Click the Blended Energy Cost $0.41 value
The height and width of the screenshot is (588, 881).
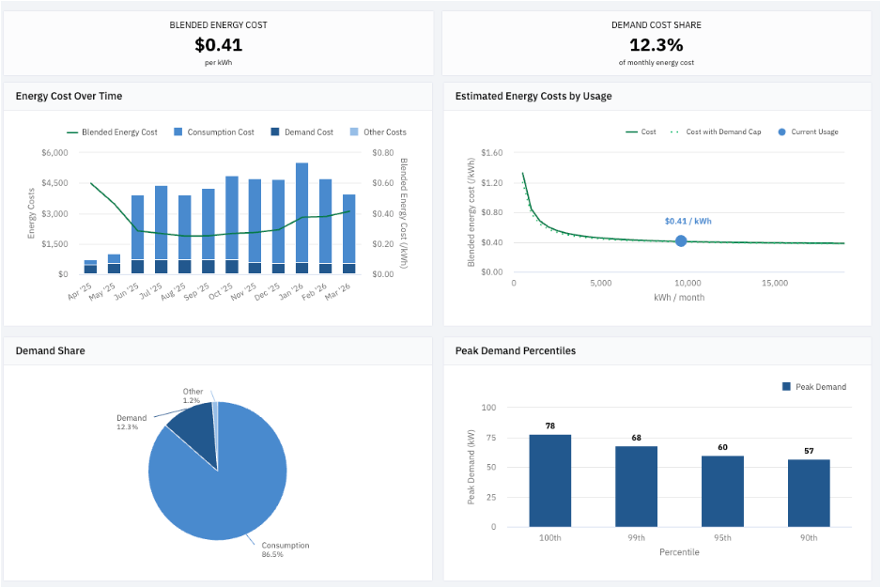(219, 44)
